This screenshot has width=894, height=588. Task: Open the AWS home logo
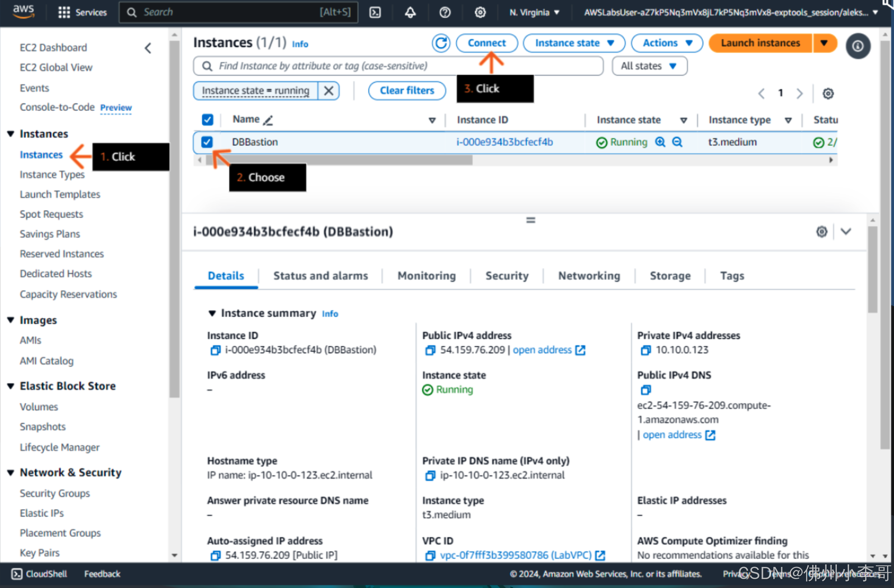[x=23, y=11]
